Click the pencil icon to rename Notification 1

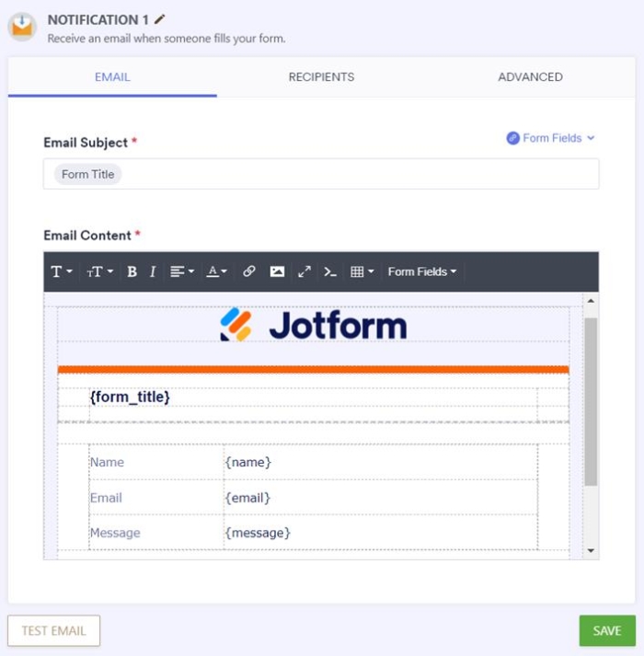pyautogui.click(x=159, y=19)
